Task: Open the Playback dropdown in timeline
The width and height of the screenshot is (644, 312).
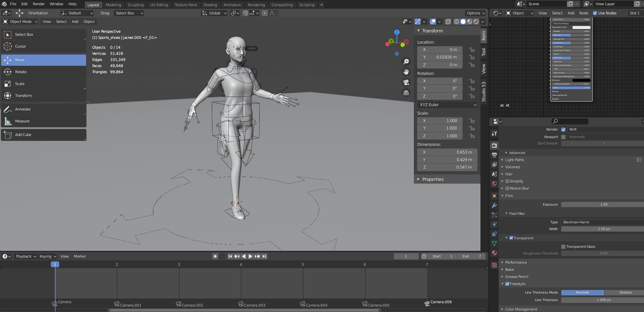Action: pos(25,256)
